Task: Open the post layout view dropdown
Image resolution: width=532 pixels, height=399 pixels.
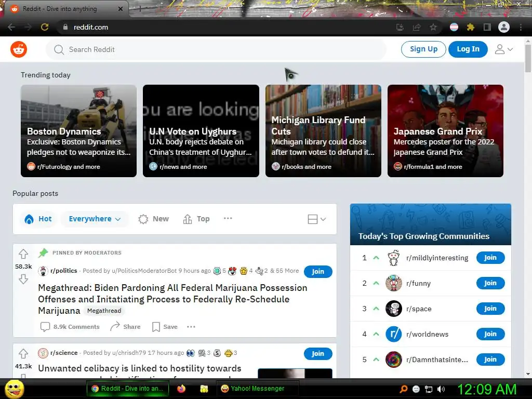Action: [316, 219]
